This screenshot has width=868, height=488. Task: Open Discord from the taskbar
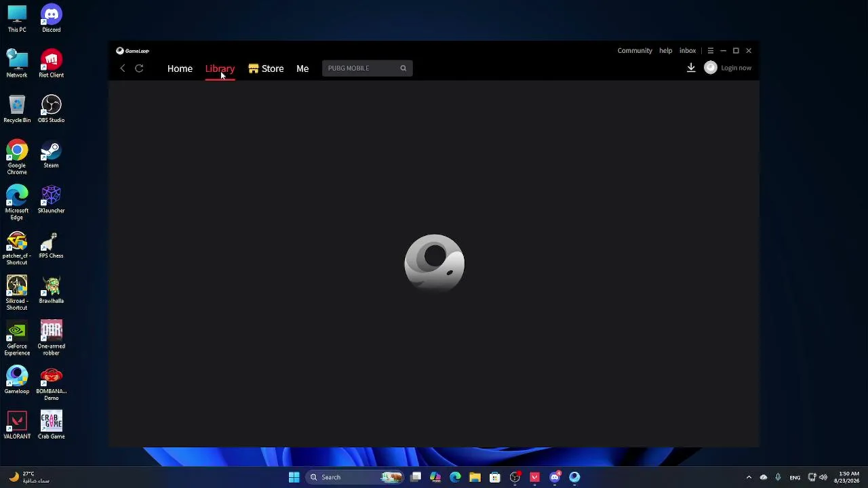[555, 477]
